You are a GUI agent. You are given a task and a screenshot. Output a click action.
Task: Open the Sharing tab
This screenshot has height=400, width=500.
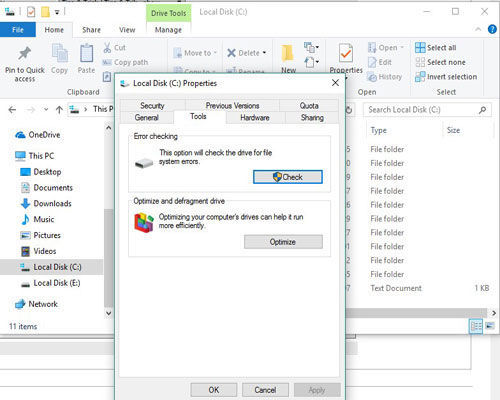(x=312, y=118)
